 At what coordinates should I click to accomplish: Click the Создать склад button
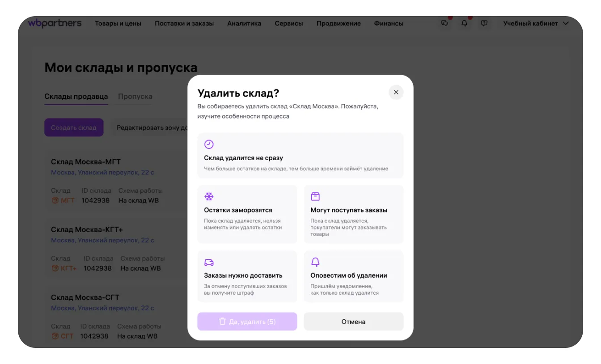[x=74, y=127]
